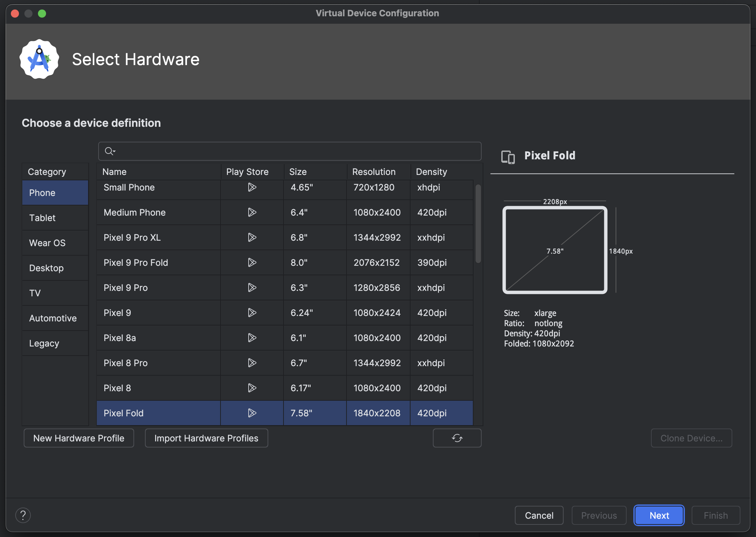Viewport: 756px width, 537px height.
Task: Select the Pixel 9 Pro name cell
Action: 159,287
